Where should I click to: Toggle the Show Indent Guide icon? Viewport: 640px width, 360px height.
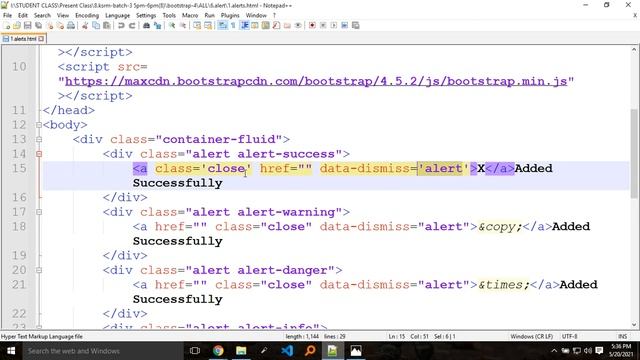point(244,25)
